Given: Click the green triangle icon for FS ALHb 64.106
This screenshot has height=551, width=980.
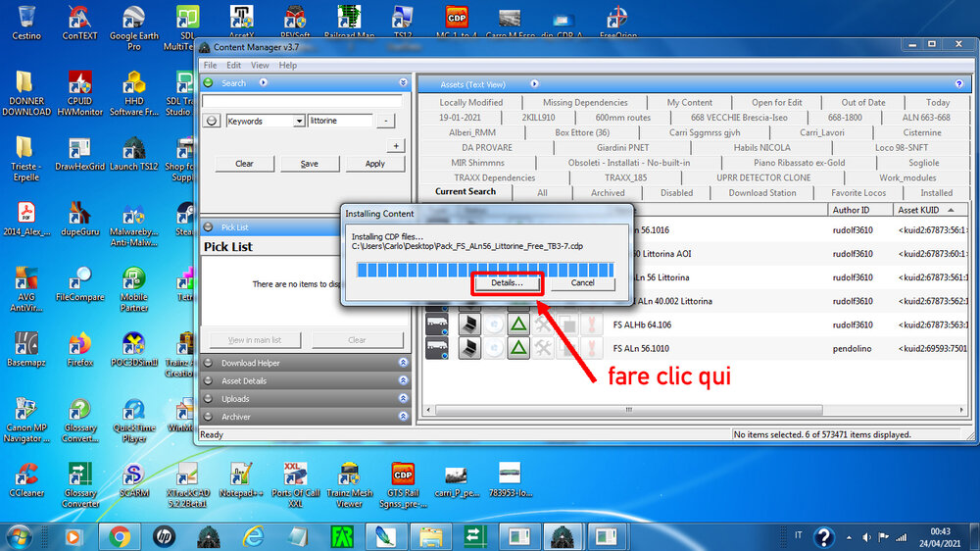Looking at the screenshot, I should coord(518,324).
